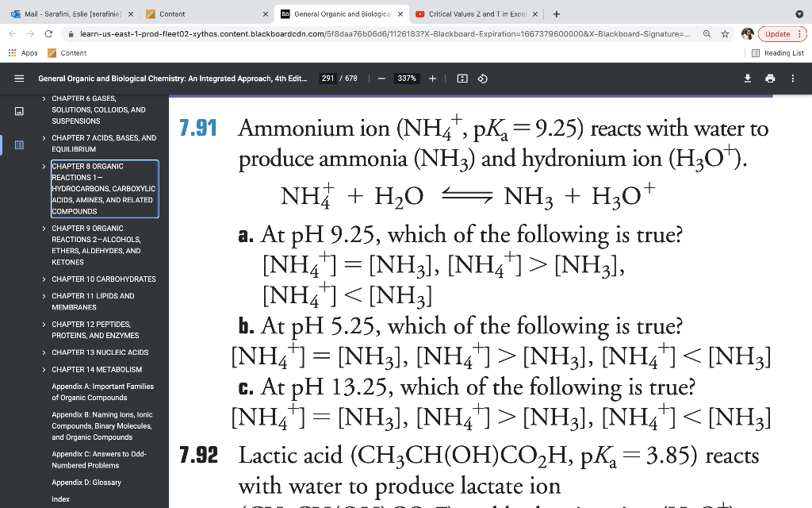Toggle the Reading List panel
The image size is (812, 508).
783,52
